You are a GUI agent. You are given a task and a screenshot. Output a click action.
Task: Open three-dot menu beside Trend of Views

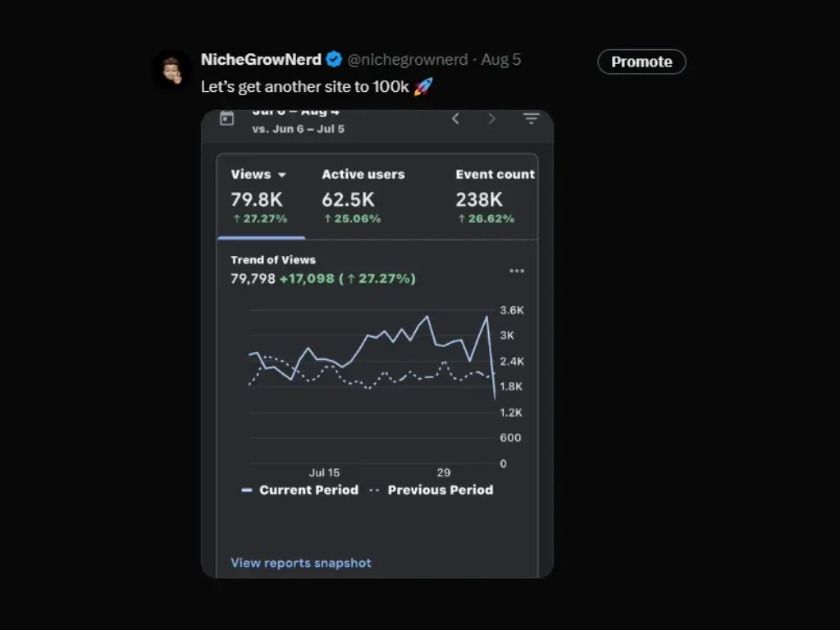pos(517,271)
